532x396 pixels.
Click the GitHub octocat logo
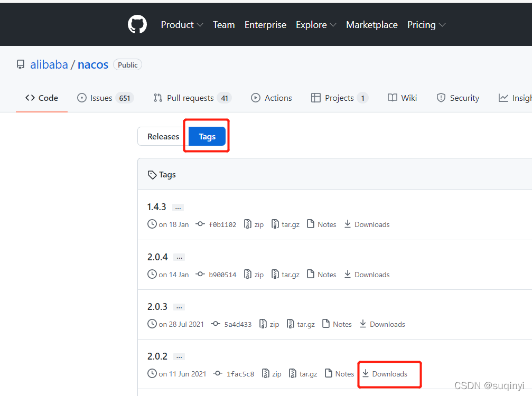tap(137, 24)
